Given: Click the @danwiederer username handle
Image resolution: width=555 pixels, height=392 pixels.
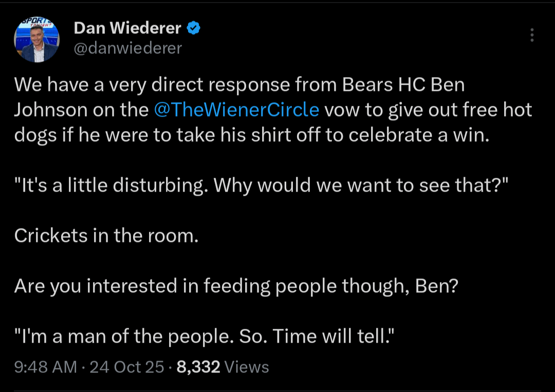Looking at the screenshot, I should (129, 48).
